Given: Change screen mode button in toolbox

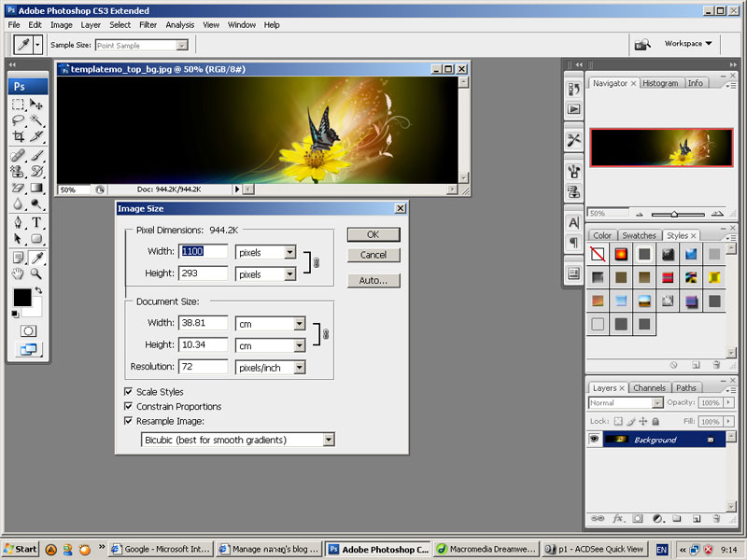Looking at the screenshot, I should (28, 349).
